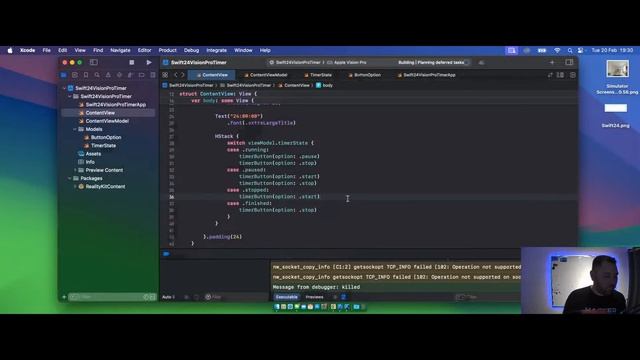Switch to the ContentViewModel editor tab

[266, 75]
